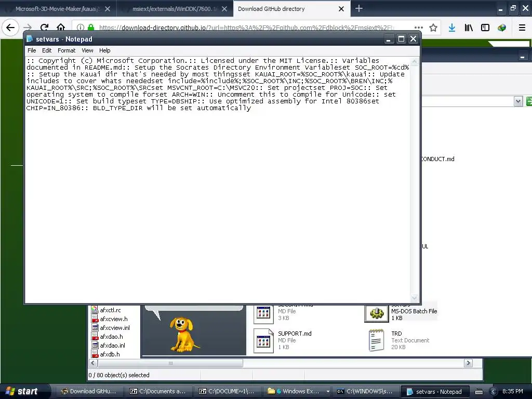Viewport: 532px width, 399px height.
Task: Select the MD file icon above SUPPORT.md
Action: click(263, 314)
